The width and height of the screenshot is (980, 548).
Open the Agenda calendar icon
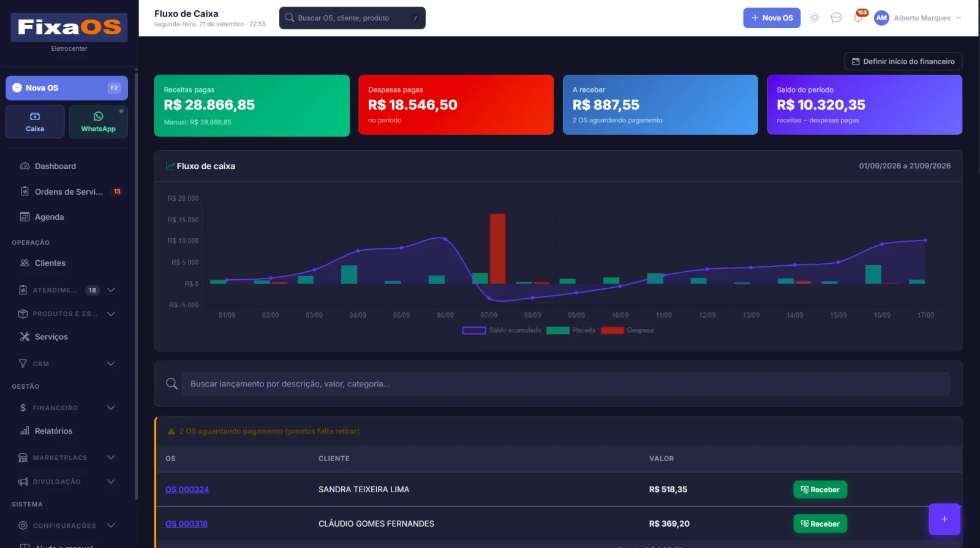24,217
